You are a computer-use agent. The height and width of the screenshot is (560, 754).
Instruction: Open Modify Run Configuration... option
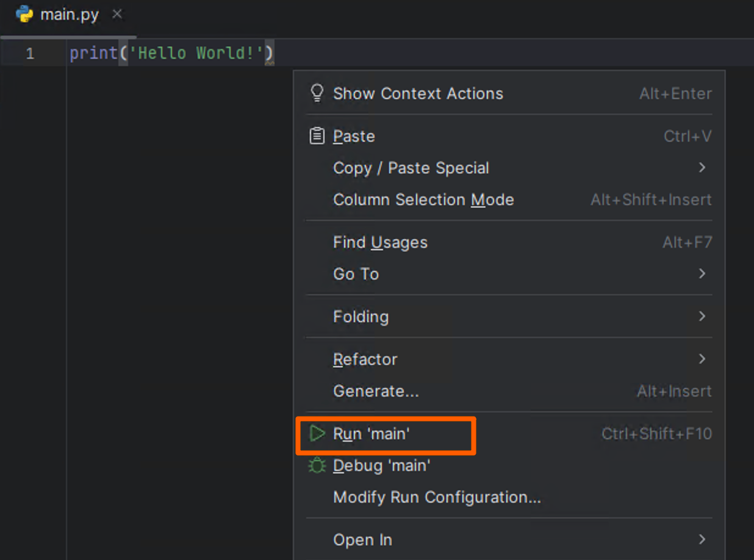pos(437,498)
